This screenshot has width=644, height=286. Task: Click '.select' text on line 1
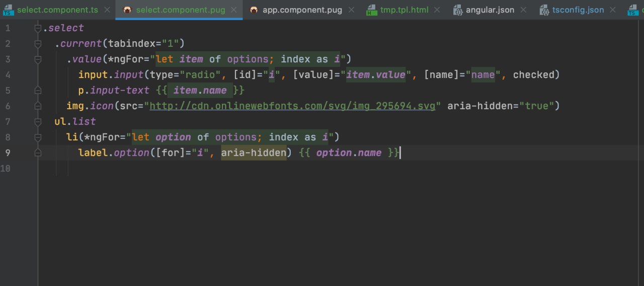click(63, 28)
